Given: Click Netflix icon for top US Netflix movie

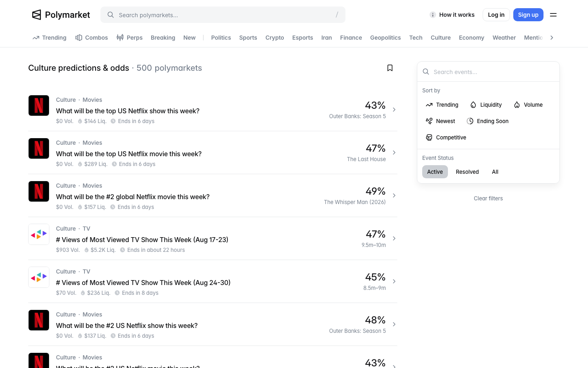Looking at the screenshot, I should coord(39,148).
